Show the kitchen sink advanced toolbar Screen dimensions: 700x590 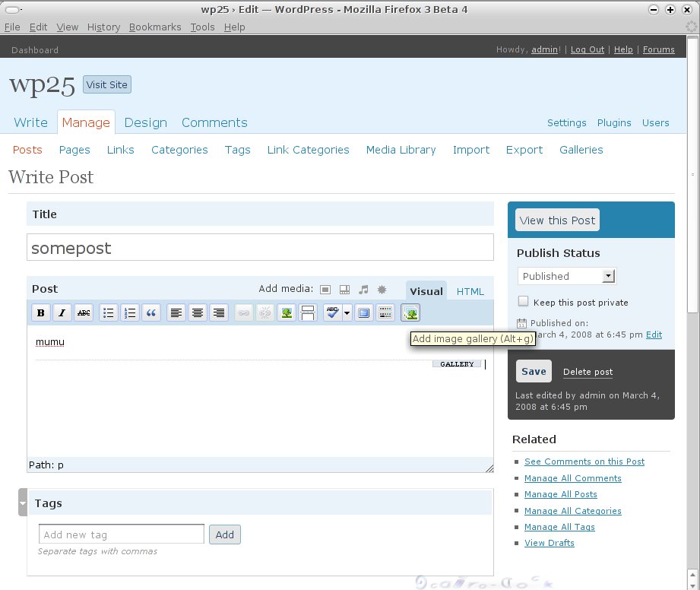click(x=385, y=312)
